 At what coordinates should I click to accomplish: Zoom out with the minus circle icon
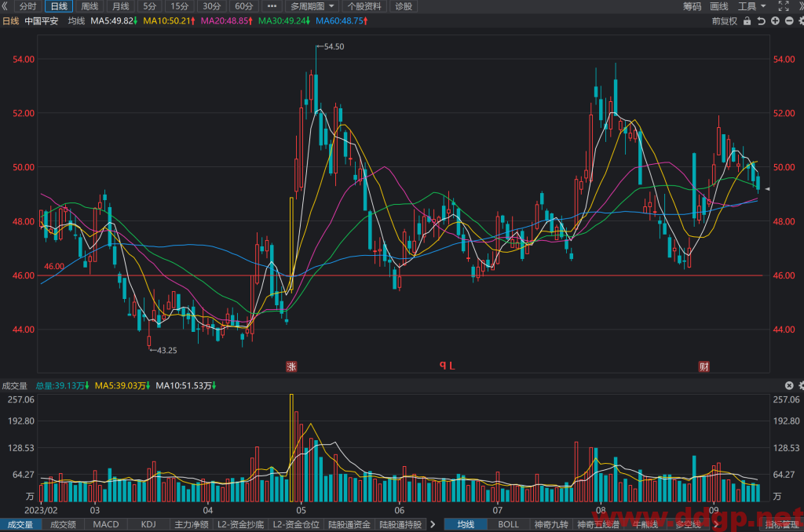coord(789,21)
